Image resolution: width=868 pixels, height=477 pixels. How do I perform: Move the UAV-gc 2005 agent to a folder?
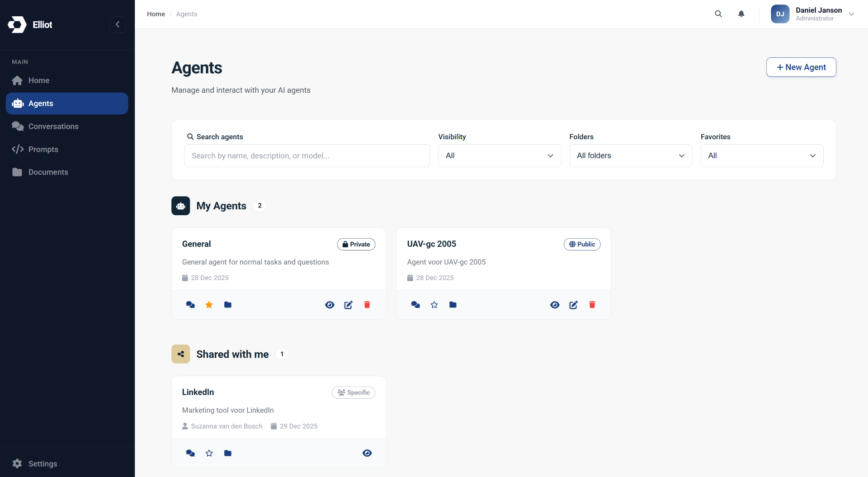coord(453,305)
